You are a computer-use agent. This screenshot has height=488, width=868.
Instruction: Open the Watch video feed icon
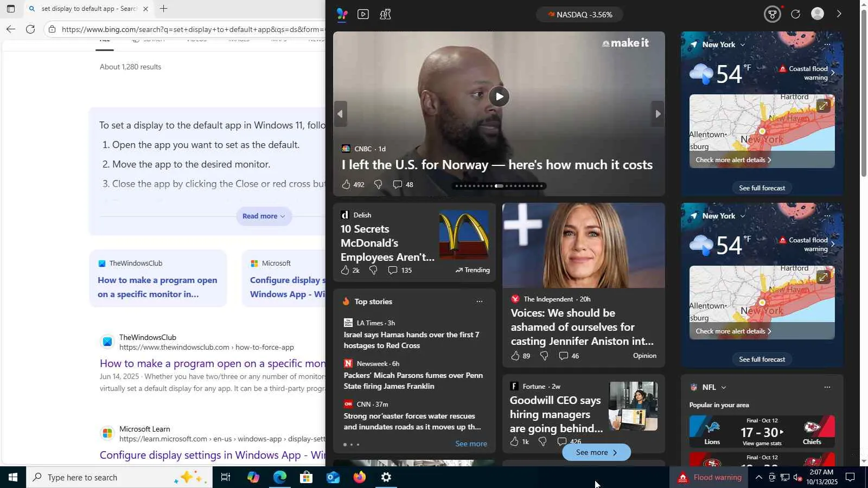point(363,14)
